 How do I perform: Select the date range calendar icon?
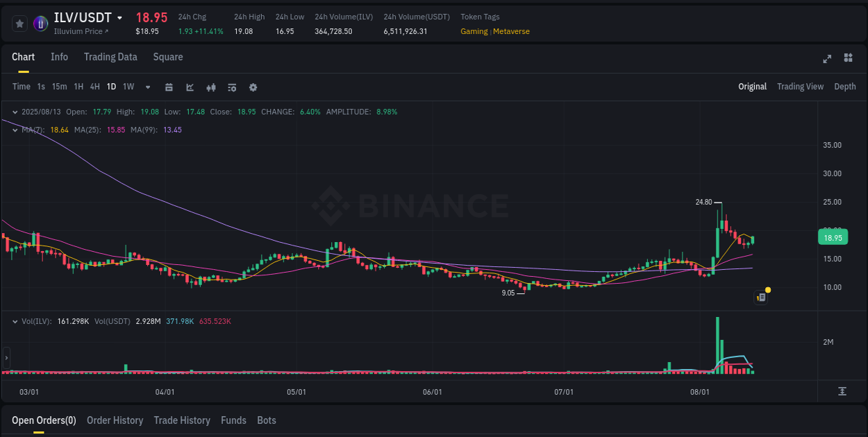[169, 87]
